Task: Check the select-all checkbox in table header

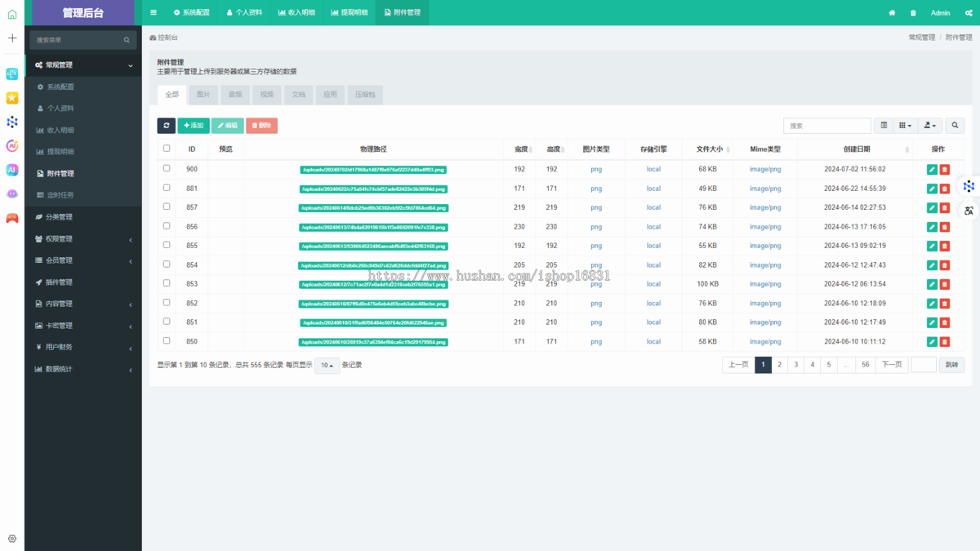Action: 167,149
